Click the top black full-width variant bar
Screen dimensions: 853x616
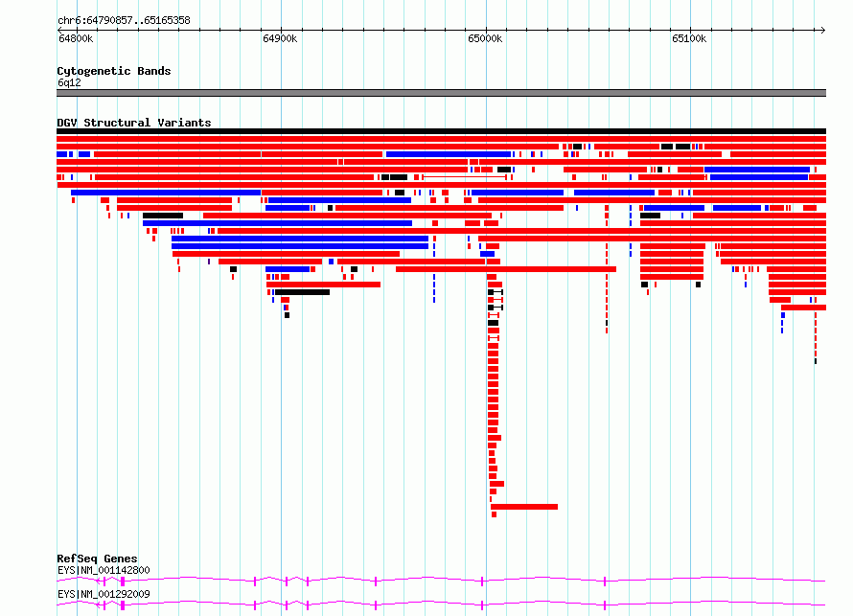point(441,131)
